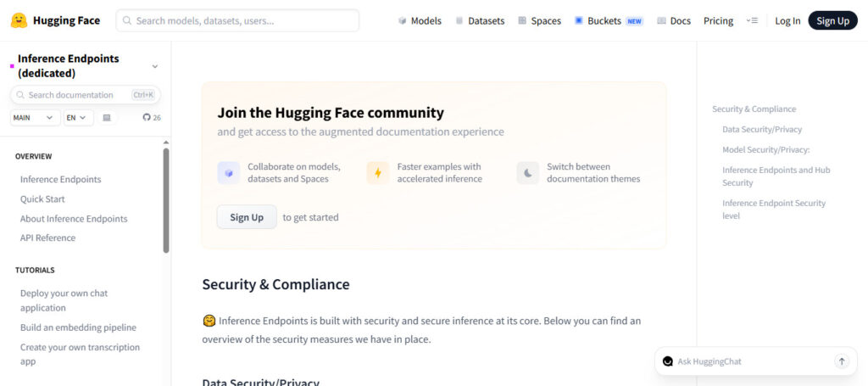The image size is (868, 386).
Task: Open the more-options menu icon beside Pricing
Action: [751, 20]
